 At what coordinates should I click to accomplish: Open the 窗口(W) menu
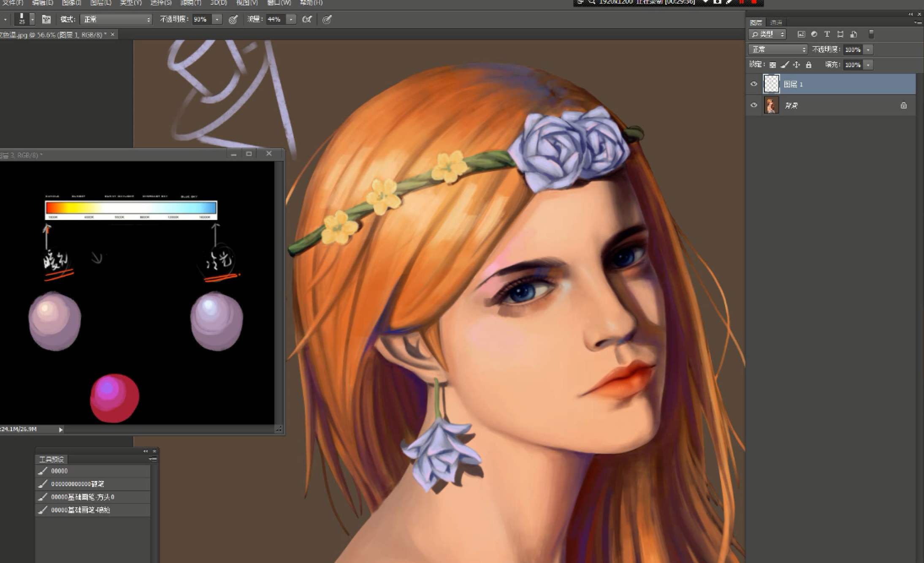coord(279,3)
